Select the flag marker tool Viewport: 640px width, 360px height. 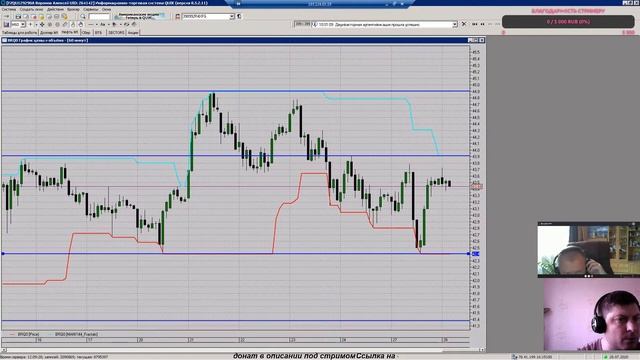coord(114,24)
